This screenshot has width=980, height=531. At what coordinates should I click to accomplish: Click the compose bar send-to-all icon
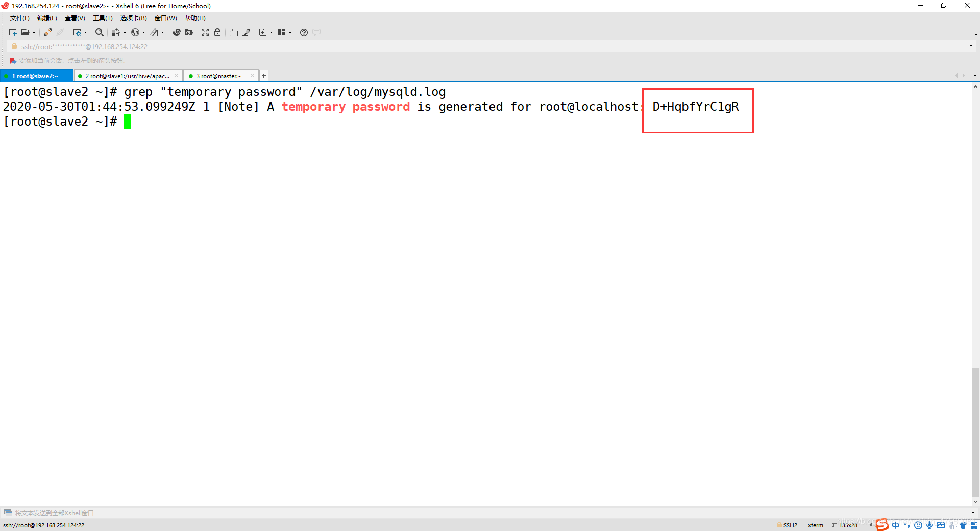coord(8,513)
